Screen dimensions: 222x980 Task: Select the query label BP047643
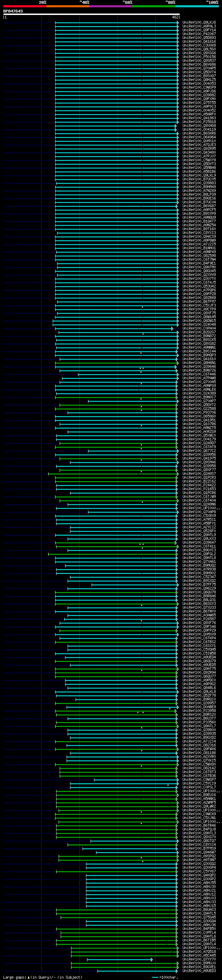[x=13, y=11]
